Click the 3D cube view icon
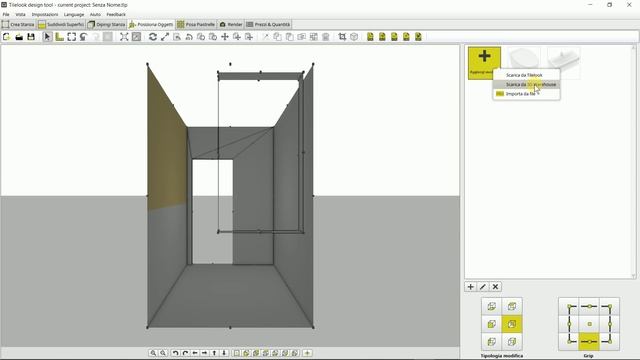This screenshot has width=640, height=360. [x=354, y=37]
